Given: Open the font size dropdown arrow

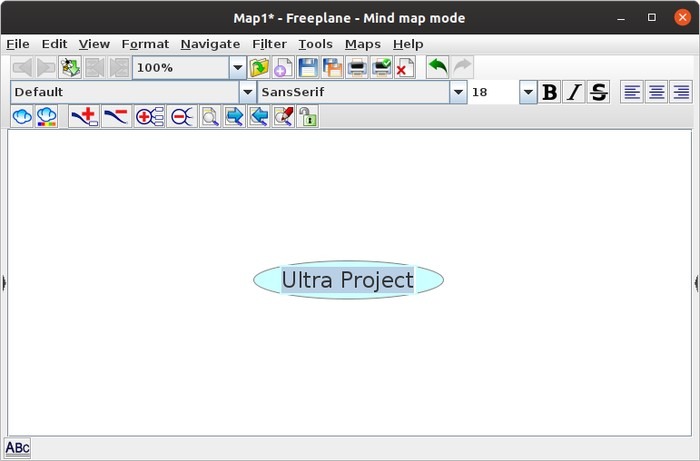Looking at the screenshot, I should click(528, 92).
